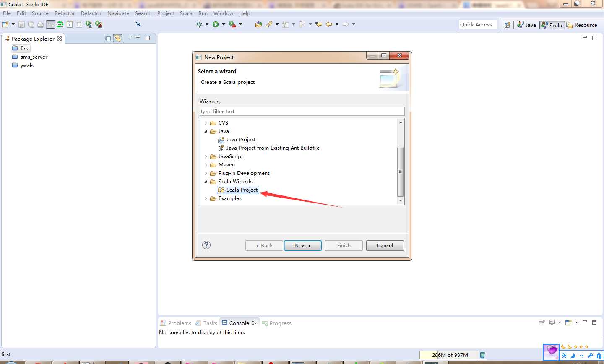
Task: Open Package Explorer View Menu triangle
Action: tap(130, 38)
